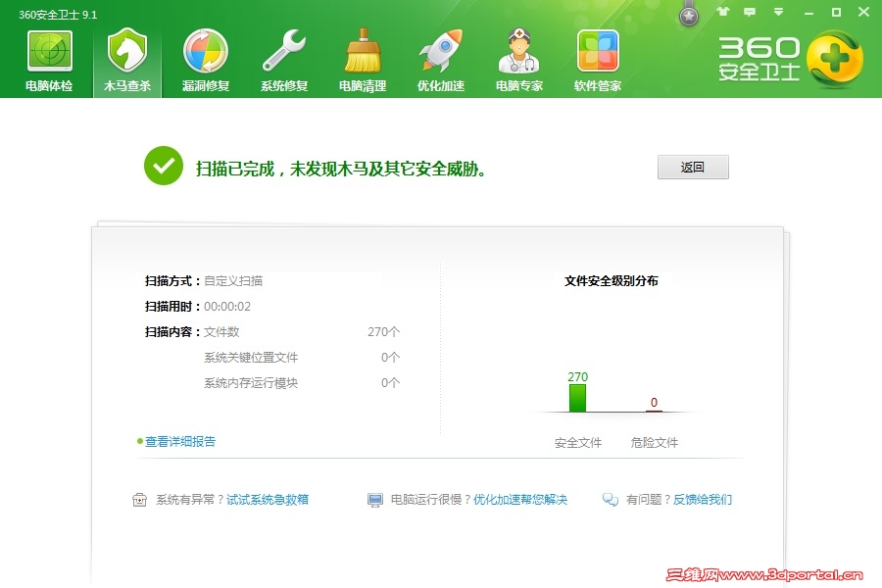
Task: Open 软件管家 colorful grid icon
Action: coord(598,51)
